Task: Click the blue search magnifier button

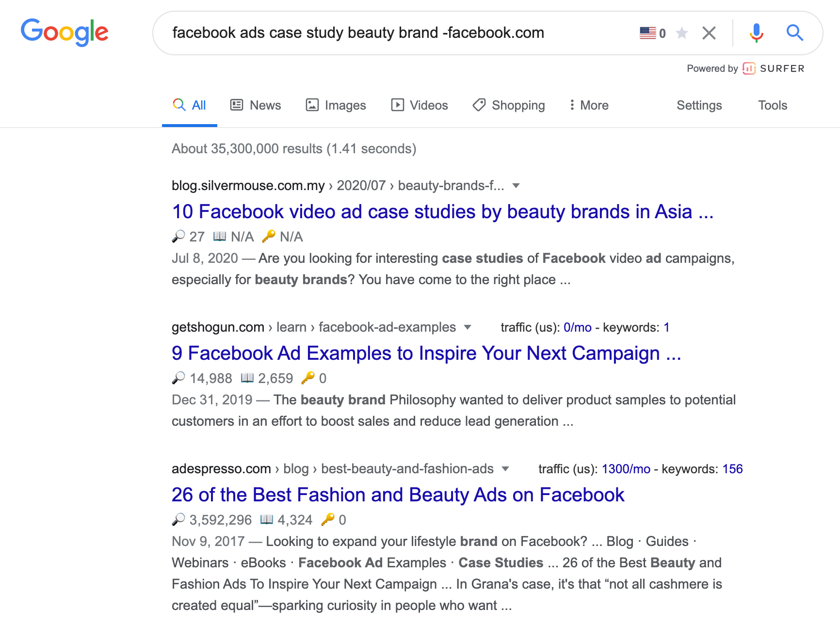Action: point(794,33)
